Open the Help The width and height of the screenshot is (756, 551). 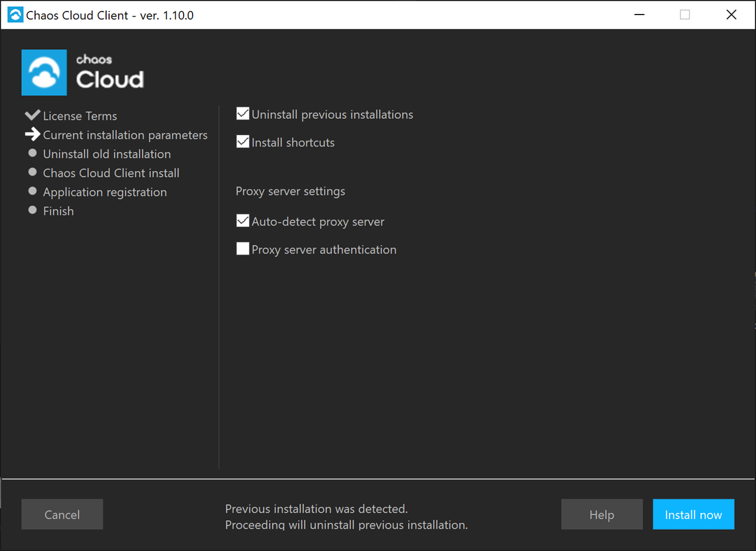pyautogui.click(x=602, y=514)
